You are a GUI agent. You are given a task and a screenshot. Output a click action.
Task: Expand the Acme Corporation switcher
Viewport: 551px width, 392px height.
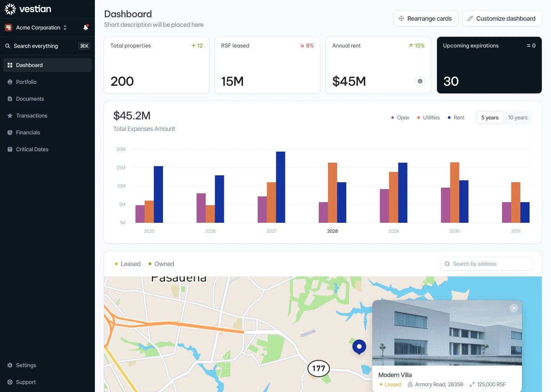[36, 28]
